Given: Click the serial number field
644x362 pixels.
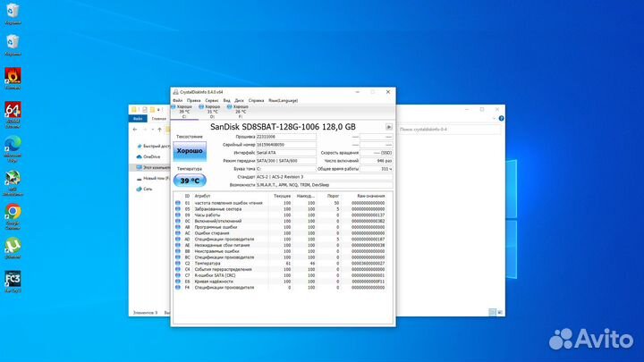Looking at the screenshot, I should pos(286,145).
